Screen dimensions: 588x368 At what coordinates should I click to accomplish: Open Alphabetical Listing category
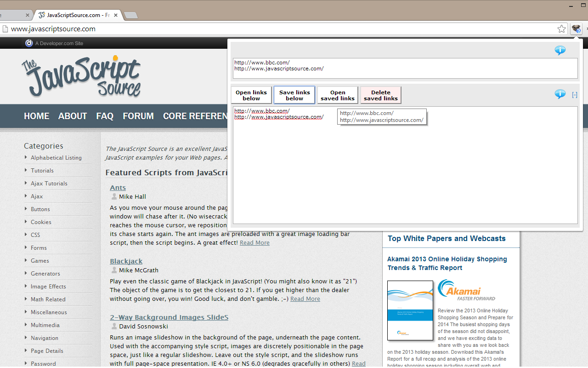coord(56,158)
